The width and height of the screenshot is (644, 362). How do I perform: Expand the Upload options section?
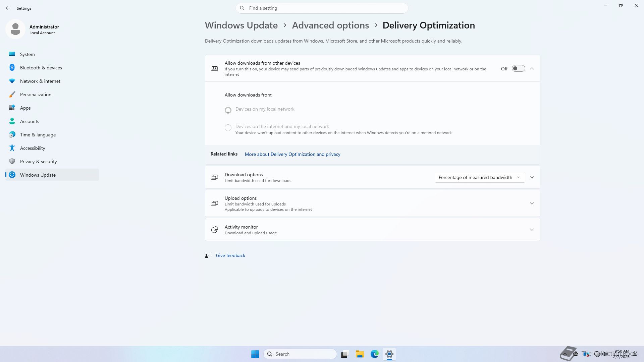click(x=532, y=203)
